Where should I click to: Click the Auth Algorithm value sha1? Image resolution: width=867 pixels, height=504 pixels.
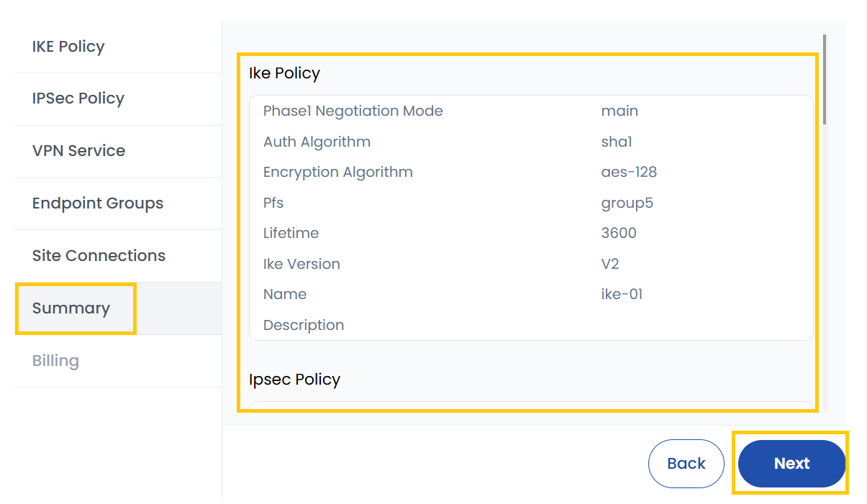coord(617,142)
